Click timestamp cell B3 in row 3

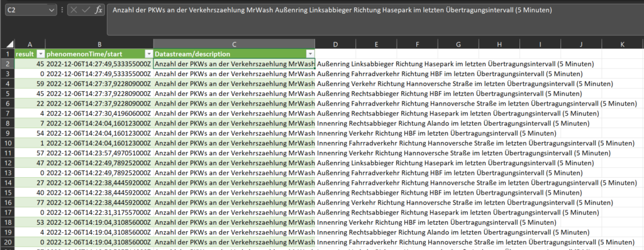coord(99,74)
